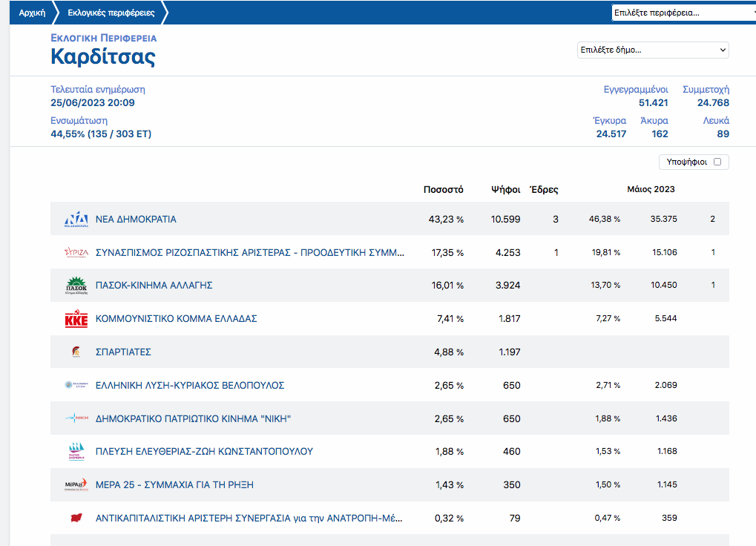This screenshot has width=756, height=546.
Task: Click the Ποσοστό column header
Action: 443,190
